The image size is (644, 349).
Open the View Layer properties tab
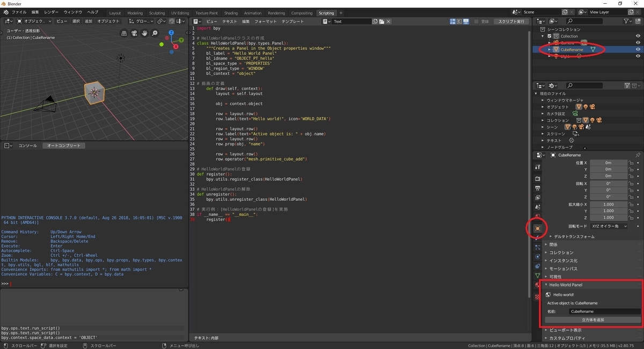point(537,198)
